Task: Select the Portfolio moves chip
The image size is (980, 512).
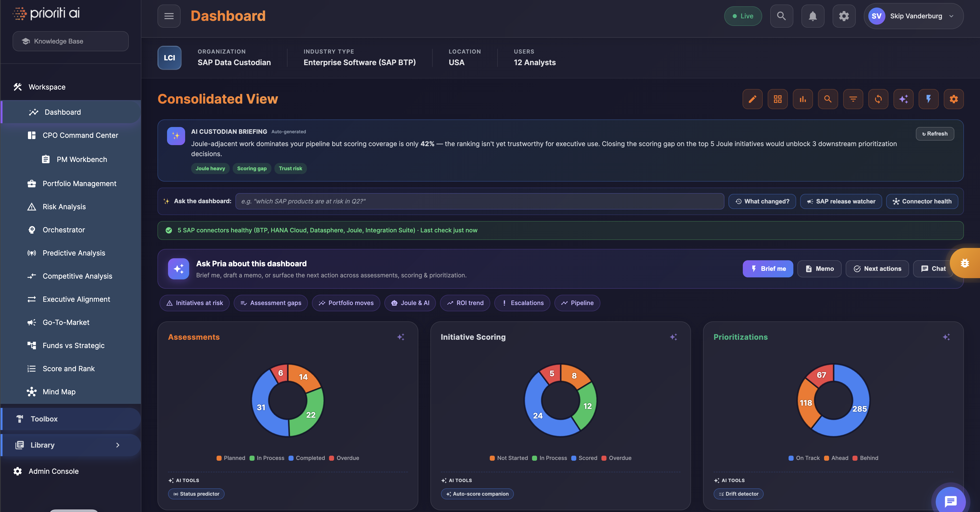Action: (346, 303)
